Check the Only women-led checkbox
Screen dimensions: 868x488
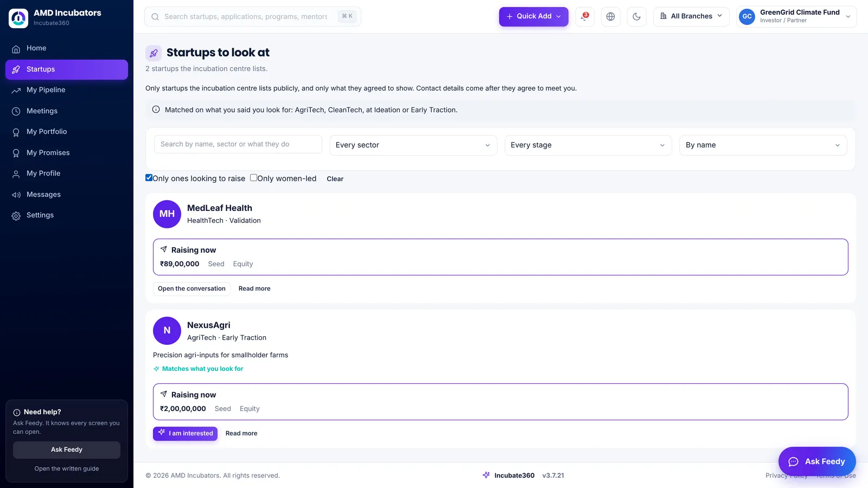pos(253,178)
